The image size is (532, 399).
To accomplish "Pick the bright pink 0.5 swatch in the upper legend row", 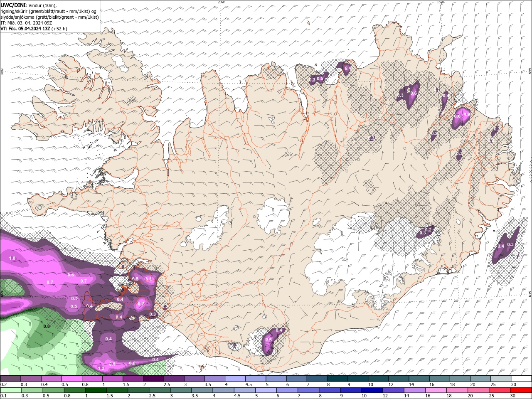I will click(71, 379).
